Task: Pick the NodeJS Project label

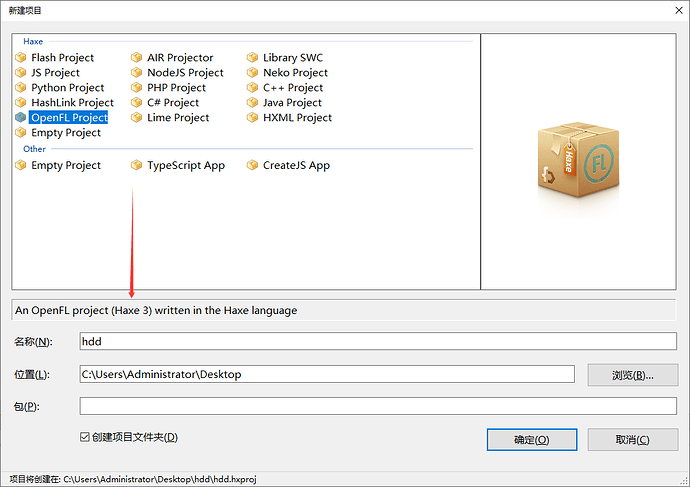Action: [185, 73]
